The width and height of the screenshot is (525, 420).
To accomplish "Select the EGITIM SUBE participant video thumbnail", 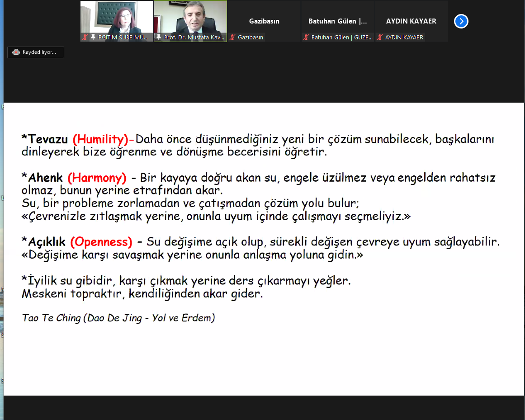I will (x=117, y=21).
